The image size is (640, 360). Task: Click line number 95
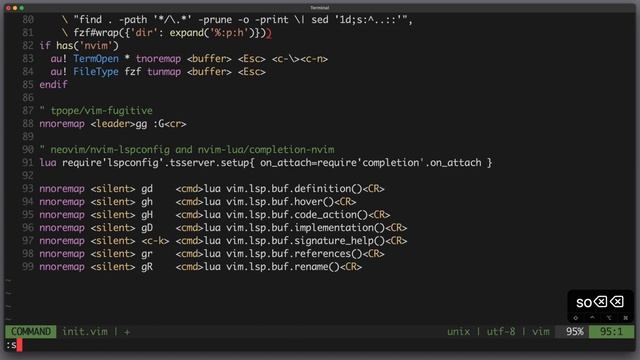28,214
